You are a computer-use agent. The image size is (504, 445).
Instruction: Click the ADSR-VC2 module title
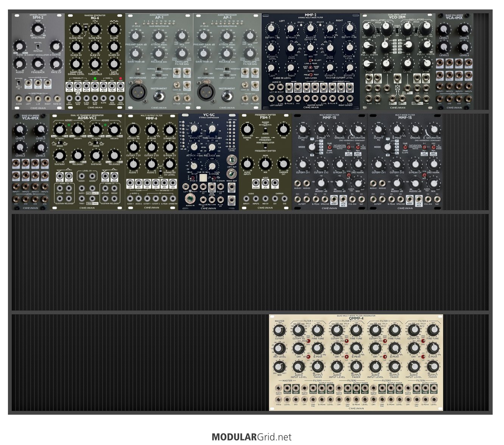coord(87,118)
